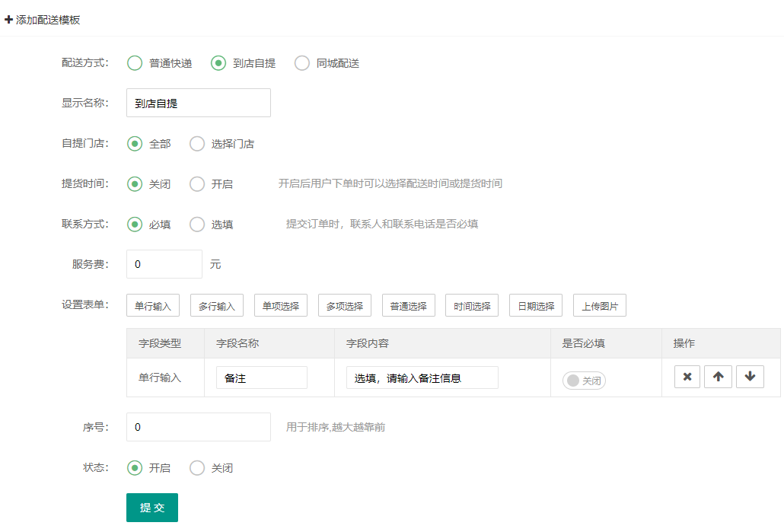Delete the 备注 field row
The image size is (784, 532).
coord(687,377)
